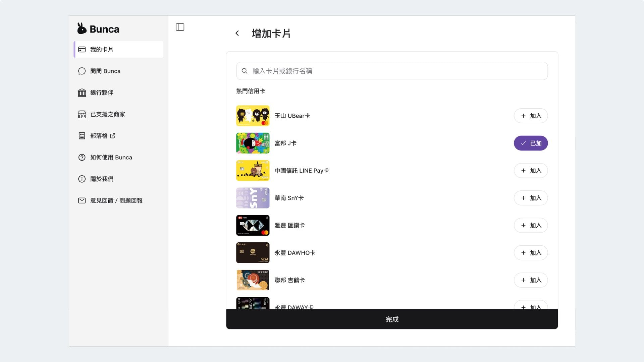Toggle the 已加 button for 富邦 J卡
644x362 pixels.
point(531,143)
